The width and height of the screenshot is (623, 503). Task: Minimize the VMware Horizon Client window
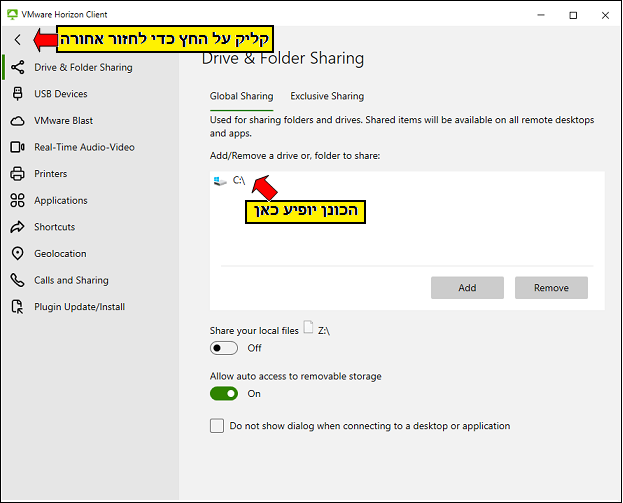pyautogui.click(x=541, y=15)
